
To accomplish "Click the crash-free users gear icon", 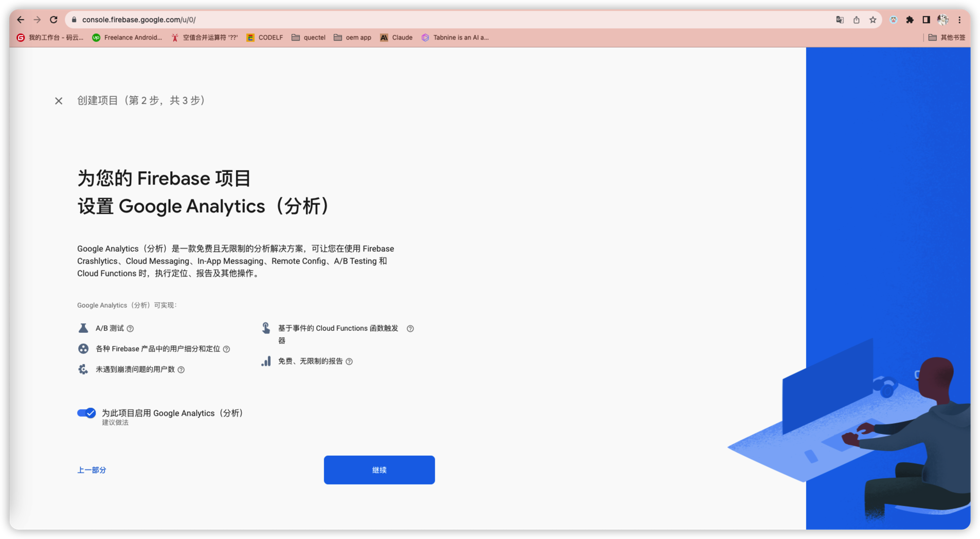I will [x=83, y=369].
